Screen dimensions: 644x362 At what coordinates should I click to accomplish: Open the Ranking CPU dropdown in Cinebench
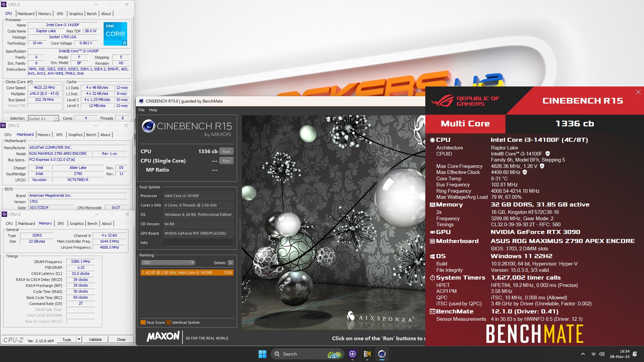(168, 263)
